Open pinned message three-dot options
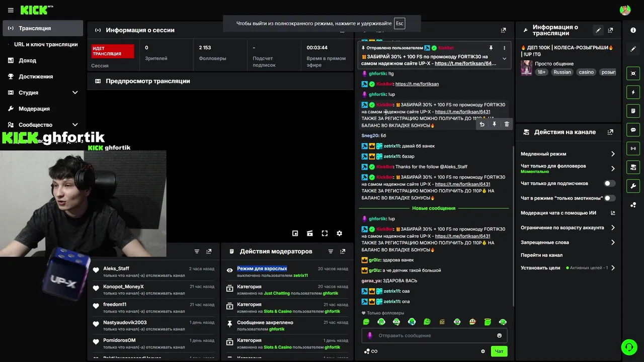 click(504, 48)
